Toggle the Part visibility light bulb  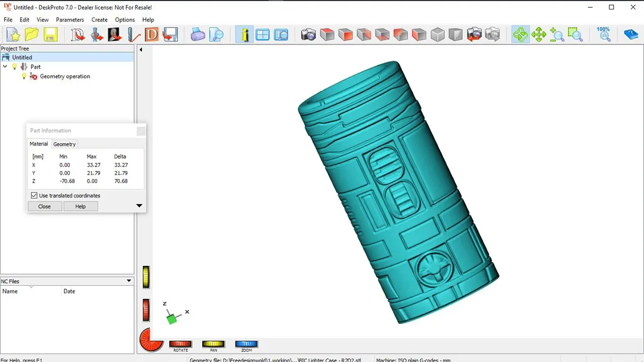(x=14, y=67)
